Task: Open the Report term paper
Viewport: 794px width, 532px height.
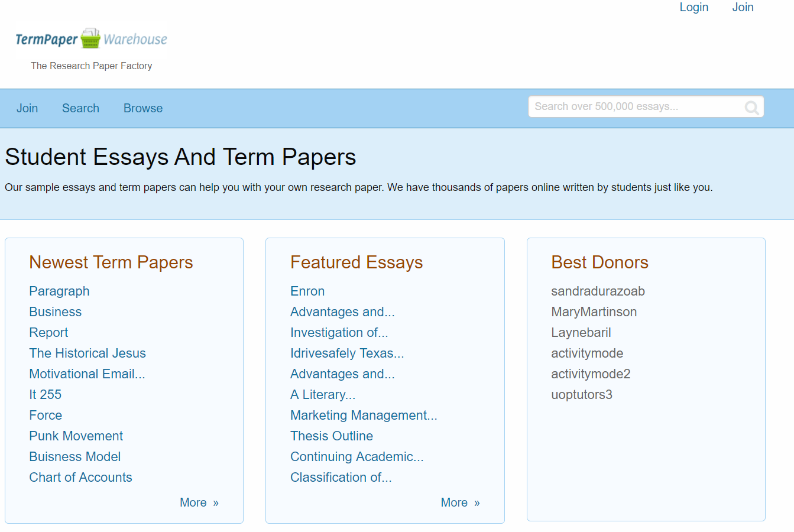Action: tap(48, 332)
